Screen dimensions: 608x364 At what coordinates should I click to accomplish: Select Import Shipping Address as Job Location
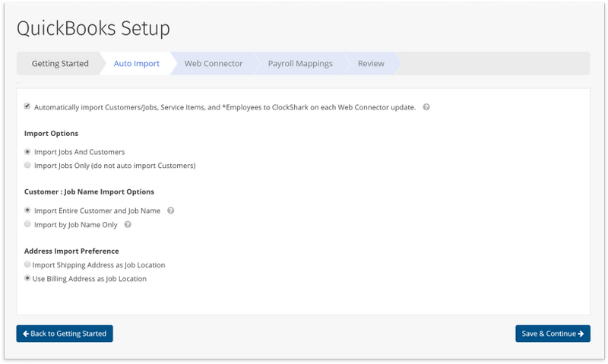[27, 264]
